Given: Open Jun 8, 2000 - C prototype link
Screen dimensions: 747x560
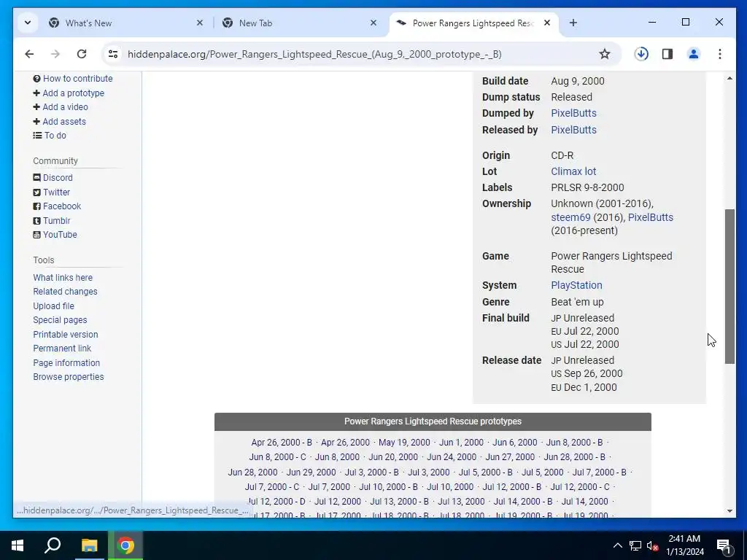Looking at the screenshot, I should 277,457.
